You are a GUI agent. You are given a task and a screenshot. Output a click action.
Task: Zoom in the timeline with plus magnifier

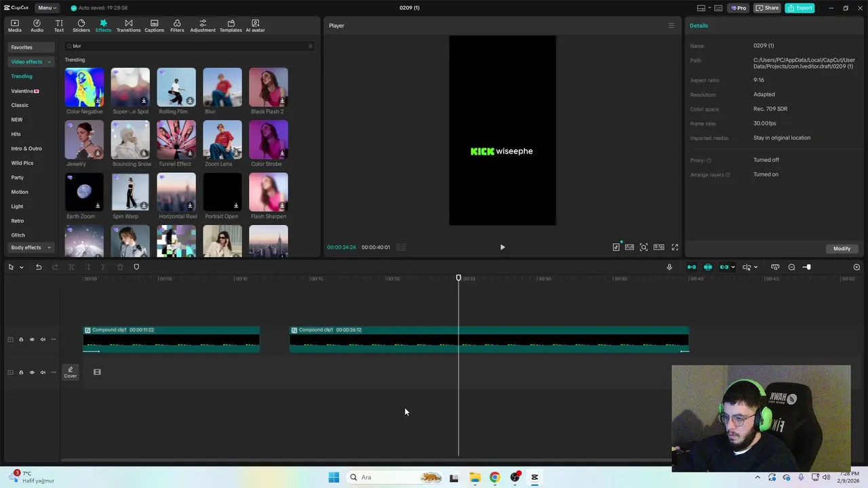(856, 267)
